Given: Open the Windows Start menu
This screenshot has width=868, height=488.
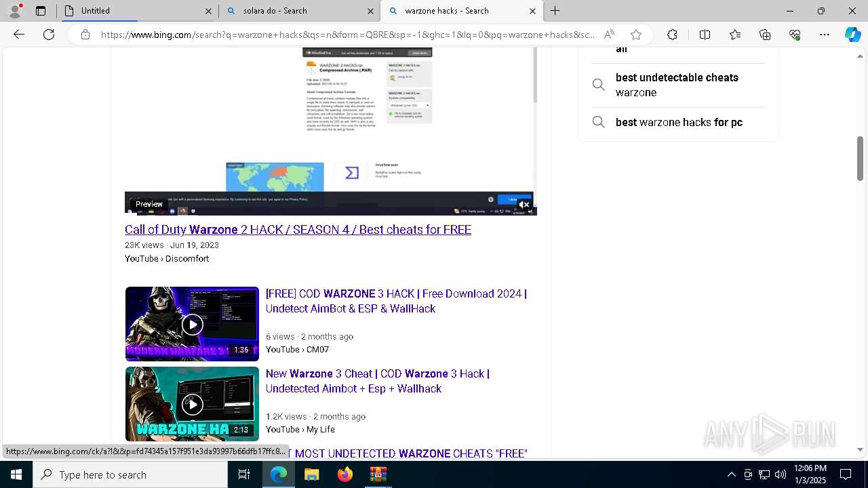Looking at the screenshot, I should [16, 474].
